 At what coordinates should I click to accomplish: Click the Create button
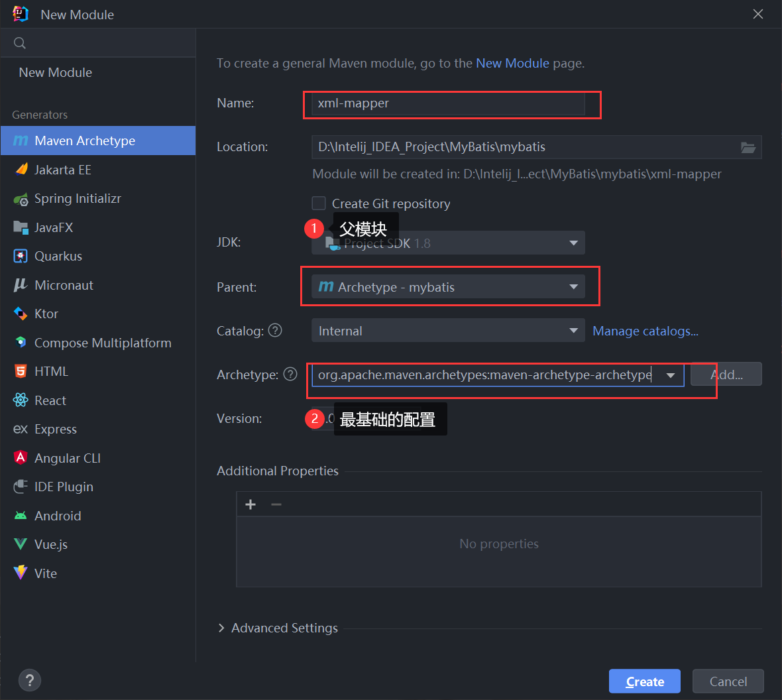coord(645,681)
